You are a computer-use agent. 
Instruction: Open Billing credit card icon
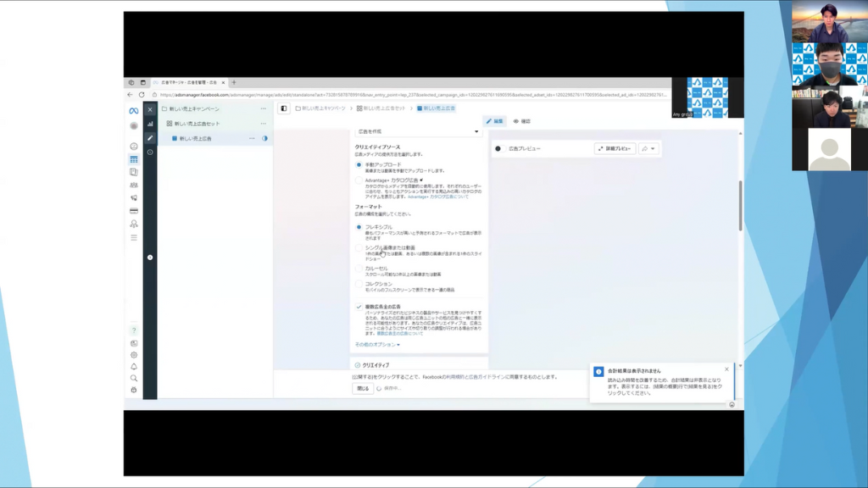tap(133, 211)
